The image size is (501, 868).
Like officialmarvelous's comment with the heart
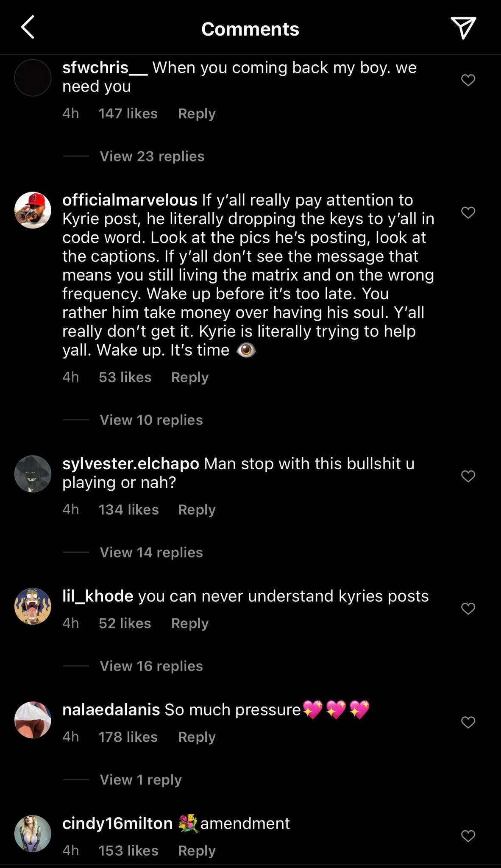point(468,212)
